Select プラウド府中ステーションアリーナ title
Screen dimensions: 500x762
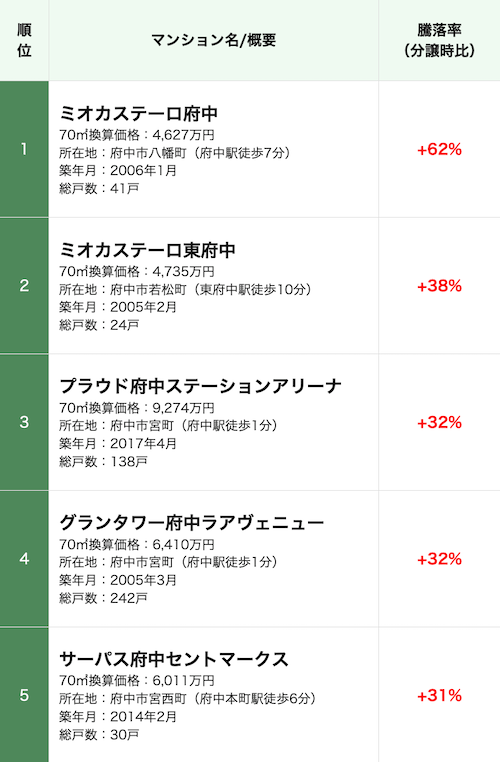coord(201,386)
